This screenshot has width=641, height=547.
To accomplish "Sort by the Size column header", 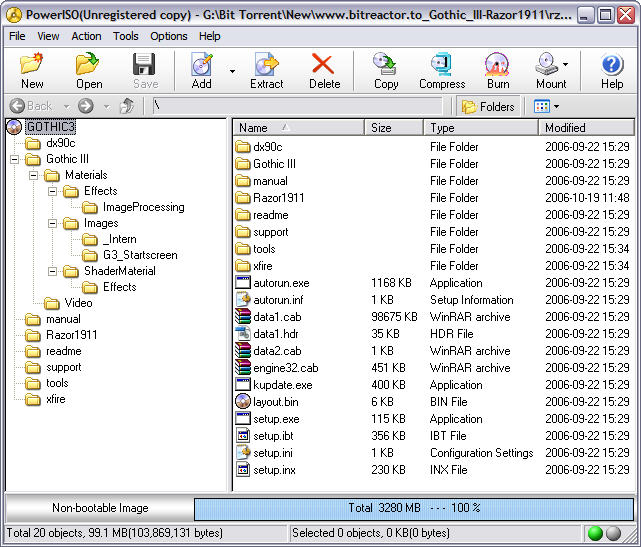I will click(394, 128).
